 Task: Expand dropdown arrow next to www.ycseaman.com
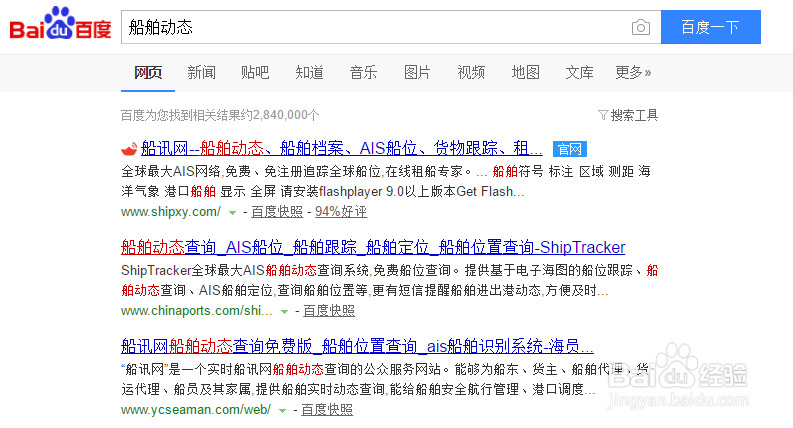[x=282, y=411]
